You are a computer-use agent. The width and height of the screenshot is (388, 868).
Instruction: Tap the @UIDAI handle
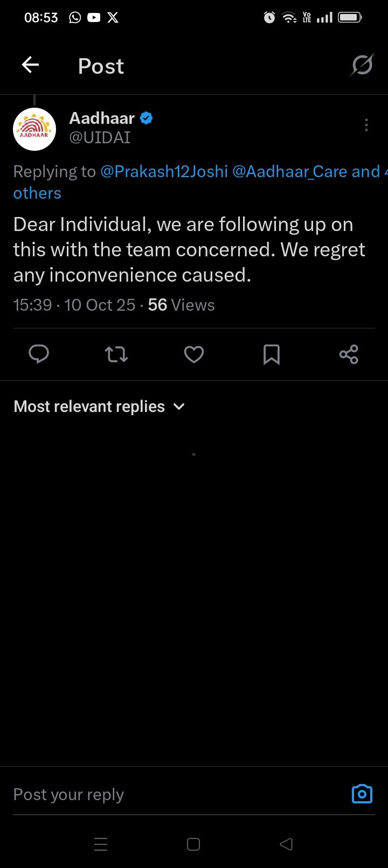(100, 138)
